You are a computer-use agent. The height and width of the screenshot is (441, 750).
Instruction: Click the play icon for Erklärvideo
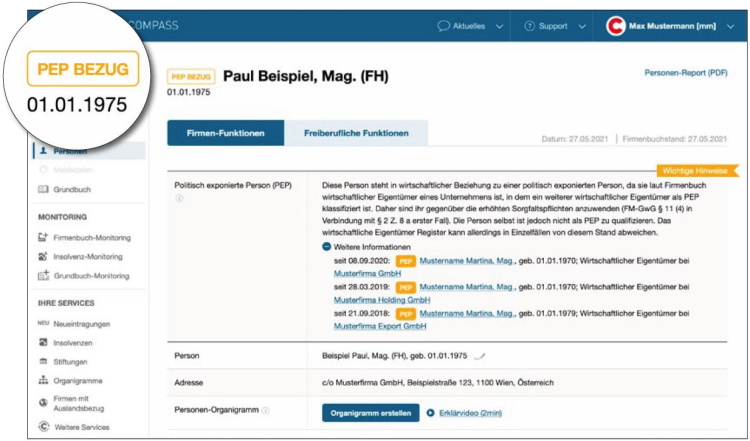pyautogui.click(x=431, y=411)
